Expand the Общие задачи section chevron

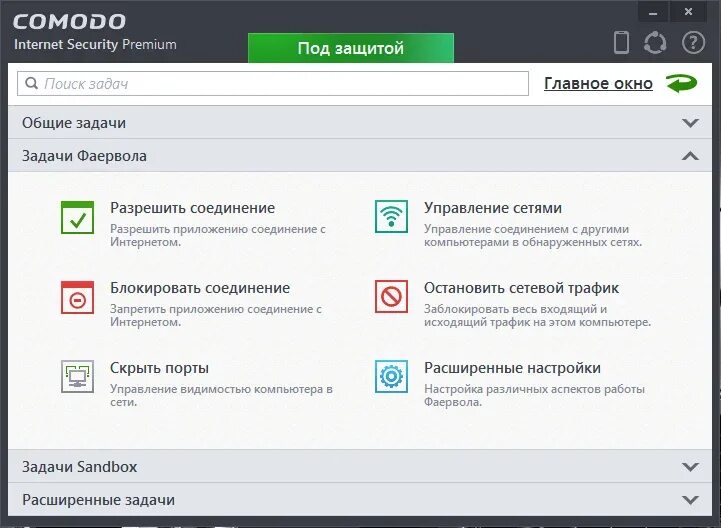click(x=690, y=123)
